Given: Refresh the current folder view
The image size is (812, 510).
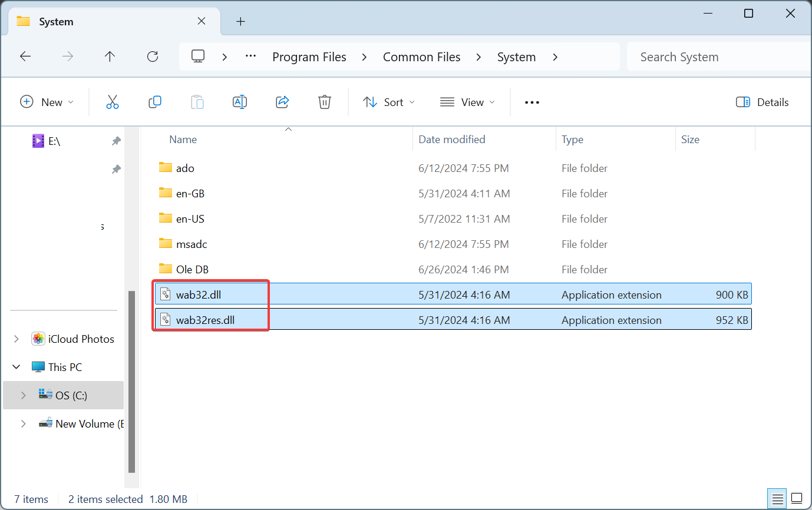Looking at the screenshot, I should [x=153, y=57].
